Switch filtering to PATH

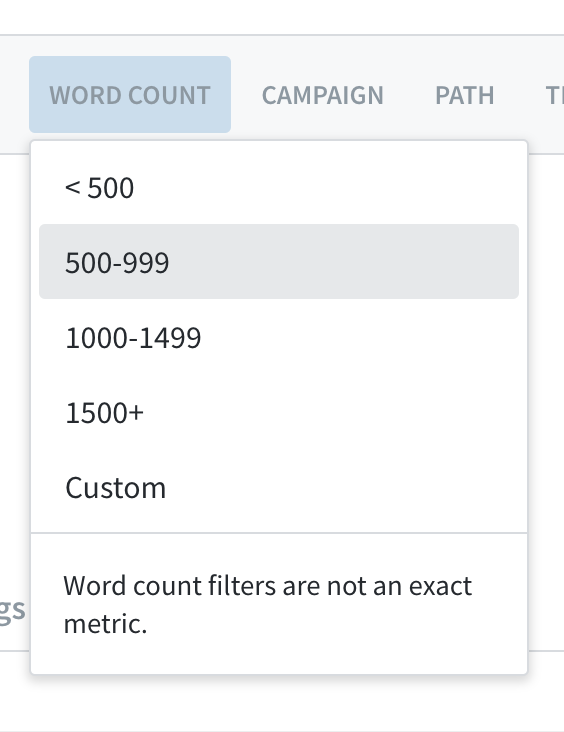(465, 95)
